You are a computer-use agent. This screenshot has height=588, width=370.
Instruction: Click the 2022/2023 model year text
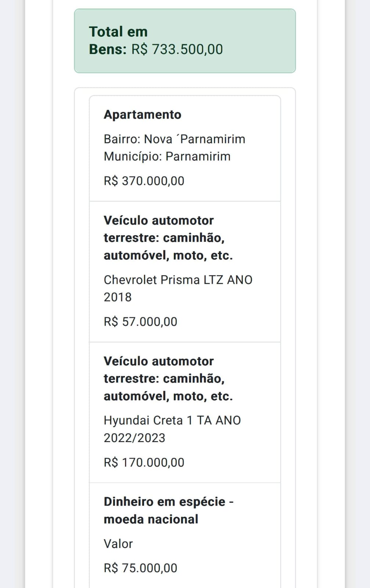[x=134, y=438]
